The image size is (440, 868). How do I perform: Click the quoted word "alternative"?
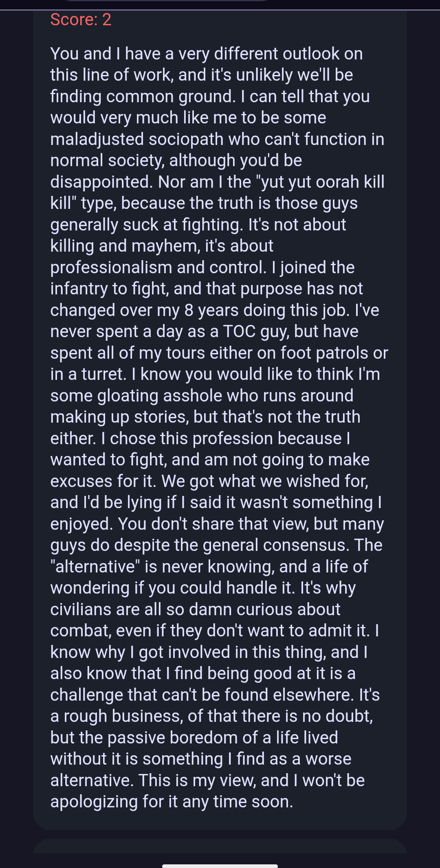95,567
